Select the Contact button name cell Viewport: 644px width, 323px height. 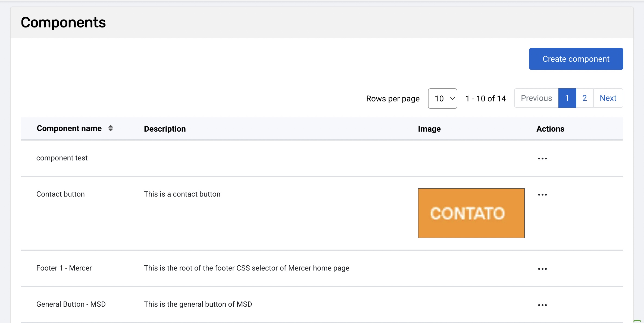tap(60, 194)
